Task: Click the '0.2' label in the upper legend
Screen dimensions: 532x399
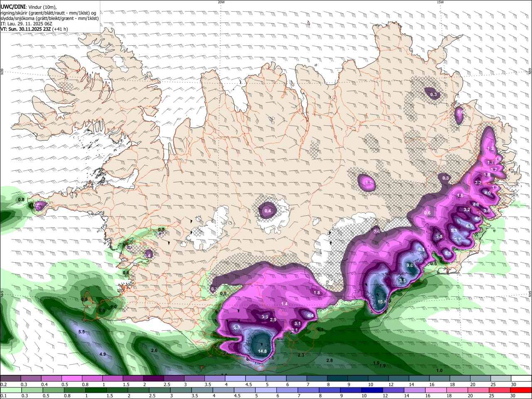Action: 4,385
